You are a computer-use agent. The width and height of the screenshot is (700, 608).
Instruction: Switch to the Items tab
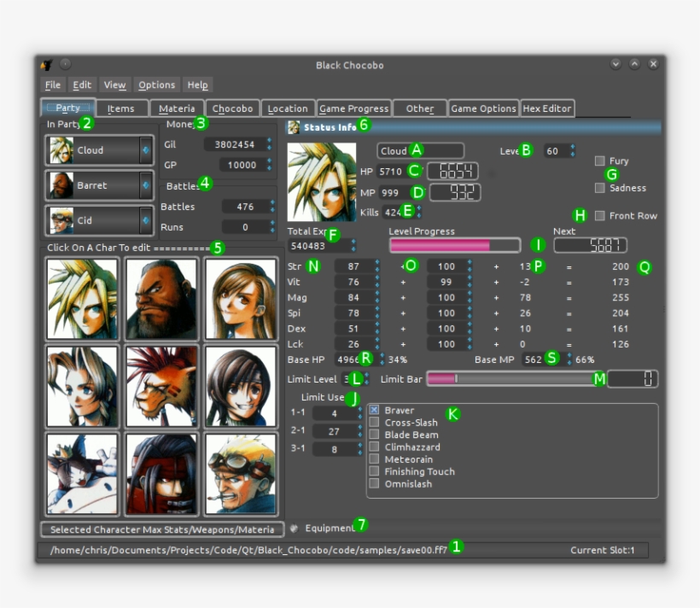pyautogui.click(x=120, y=108)
